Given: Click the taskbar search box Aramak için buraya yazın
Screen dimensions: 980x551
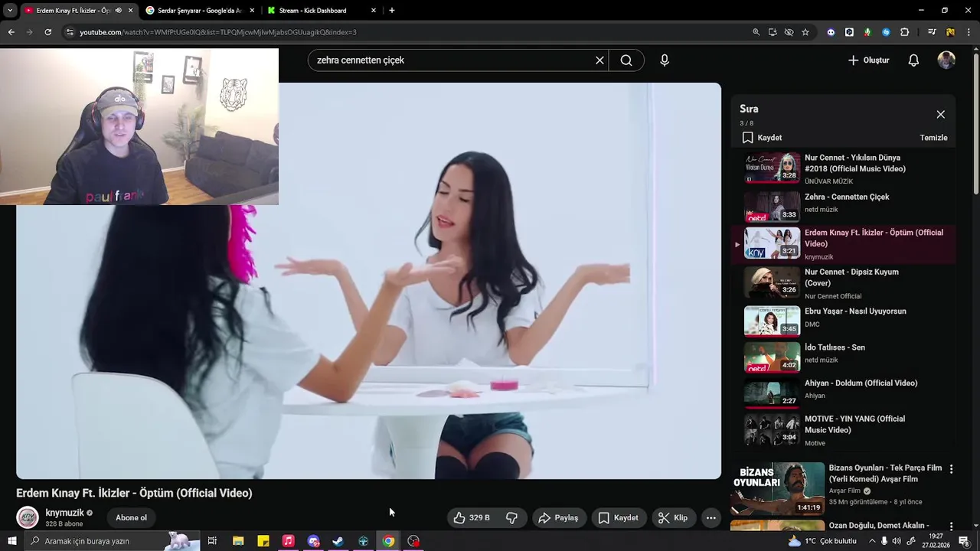Looking at the screenshot, I should click(113, 541).
